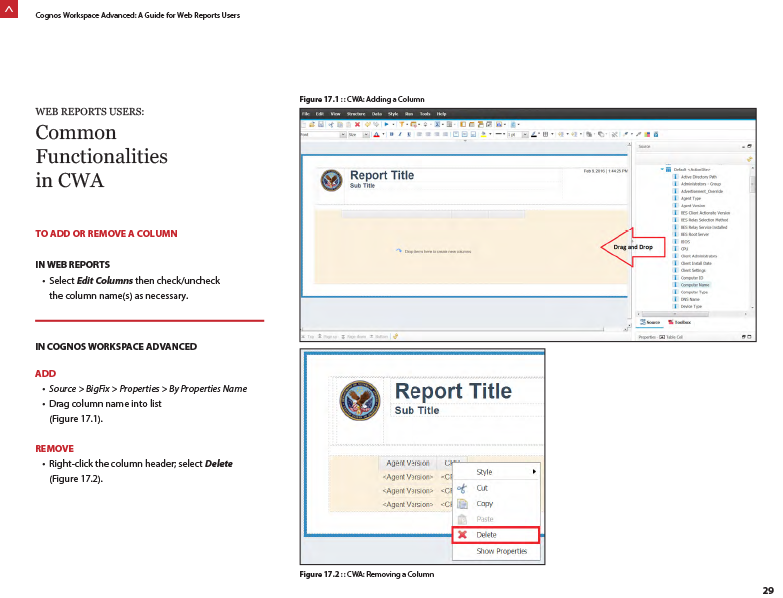Image resolution: width=783 pixels, height=598 pixels.
Task: Select BIOS item in source tree
Action: (685, 242)
